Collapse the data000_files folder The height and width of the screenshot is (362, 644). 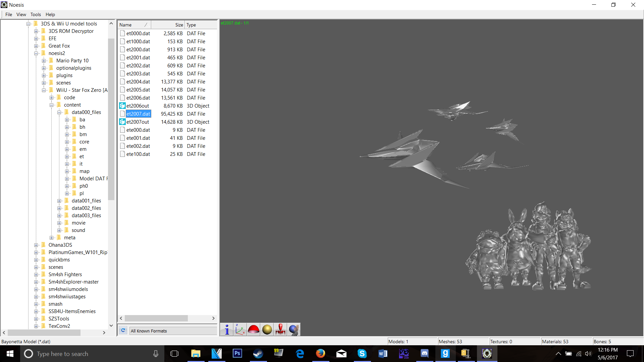pos(59,112)
